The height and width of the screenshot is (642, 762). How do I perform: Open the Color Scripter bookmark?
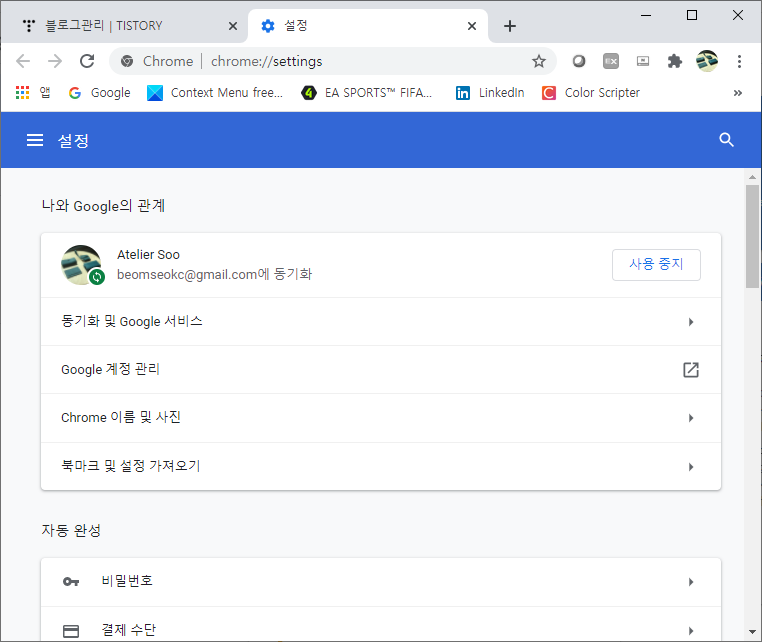click(590, 92)
